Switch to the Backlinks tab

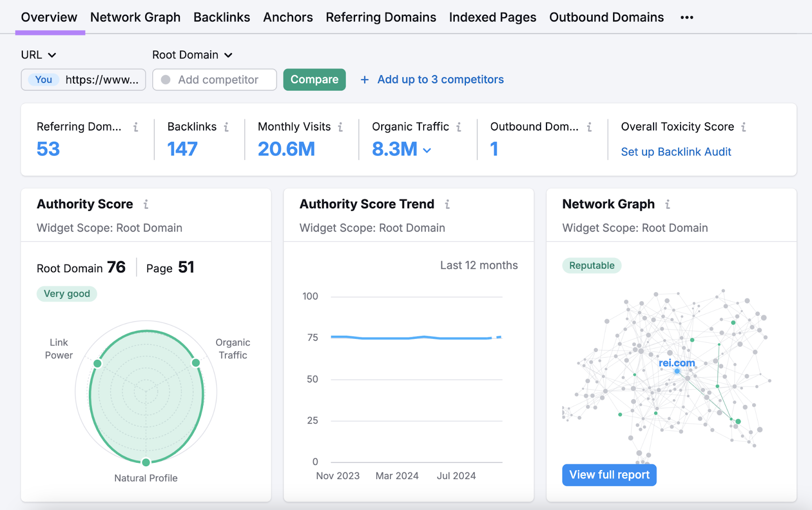[x=222, y=17]
